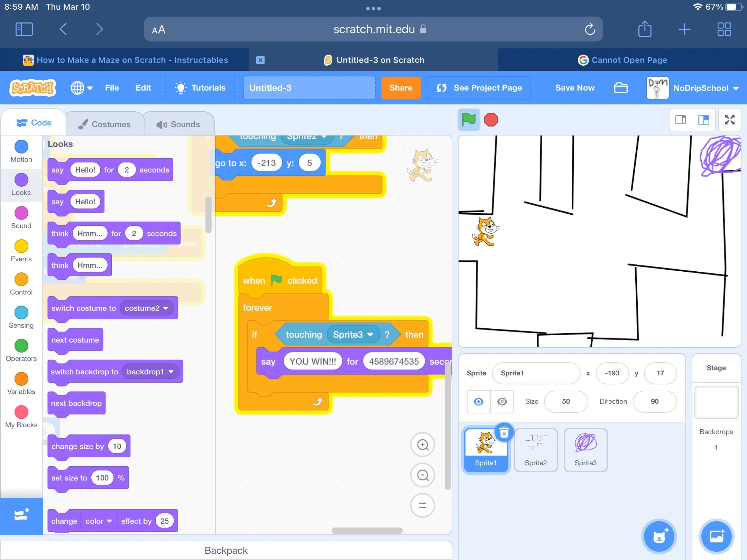Click the orange Share button
This screenshot has height=560, width=747.
click(x=401, y=88)
